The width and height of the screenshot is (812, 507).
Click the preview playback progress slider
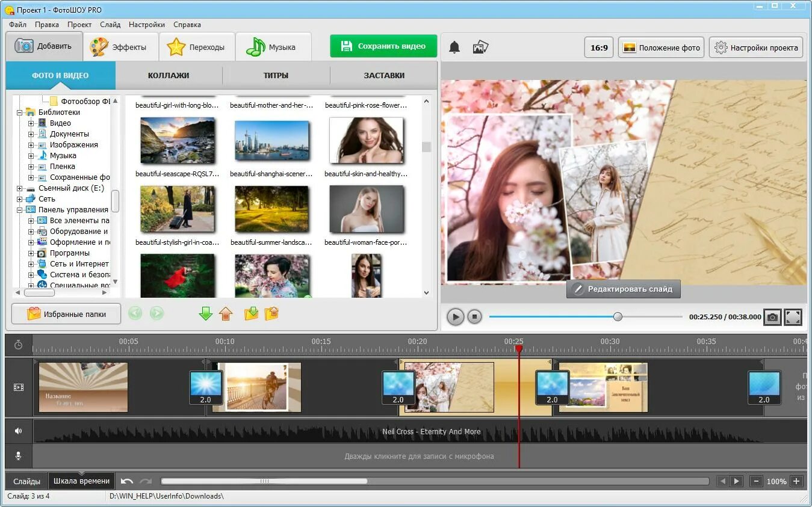click(586, 316)
